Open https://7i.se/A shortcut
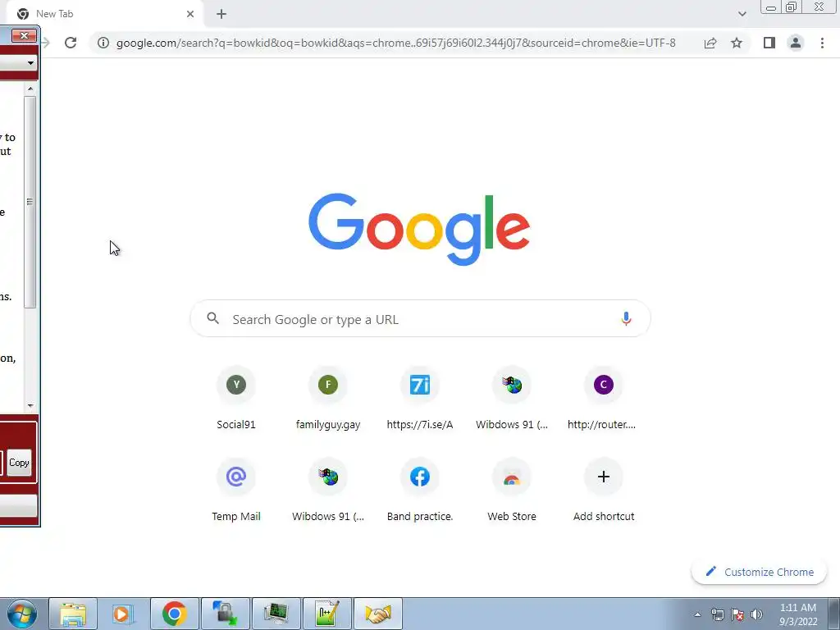Viewport: 840px width, 630px height. pos(420,399)
